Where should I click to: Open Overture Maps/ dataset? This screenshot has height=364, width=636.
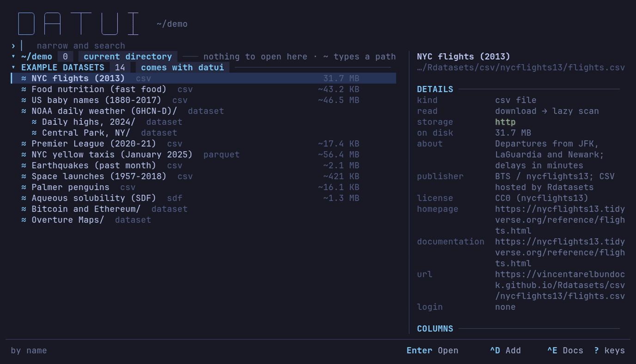click(x=203, y=220)
